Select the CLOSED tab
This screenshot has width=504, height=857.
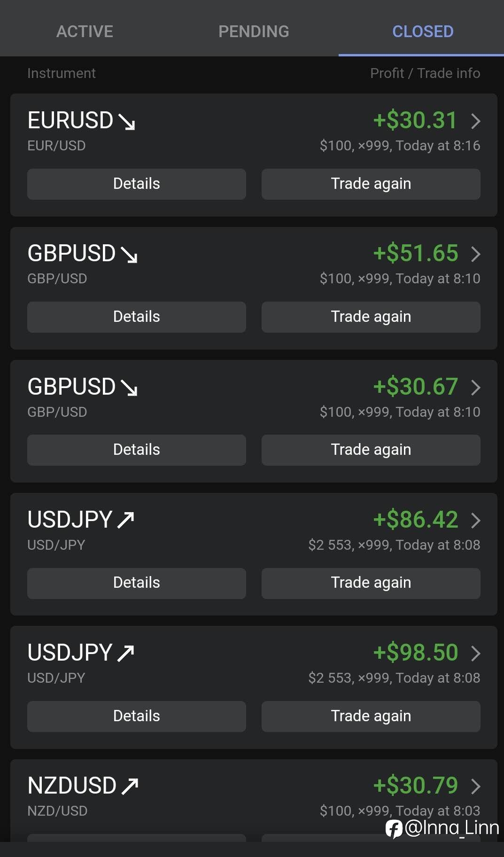coord(423,31)
